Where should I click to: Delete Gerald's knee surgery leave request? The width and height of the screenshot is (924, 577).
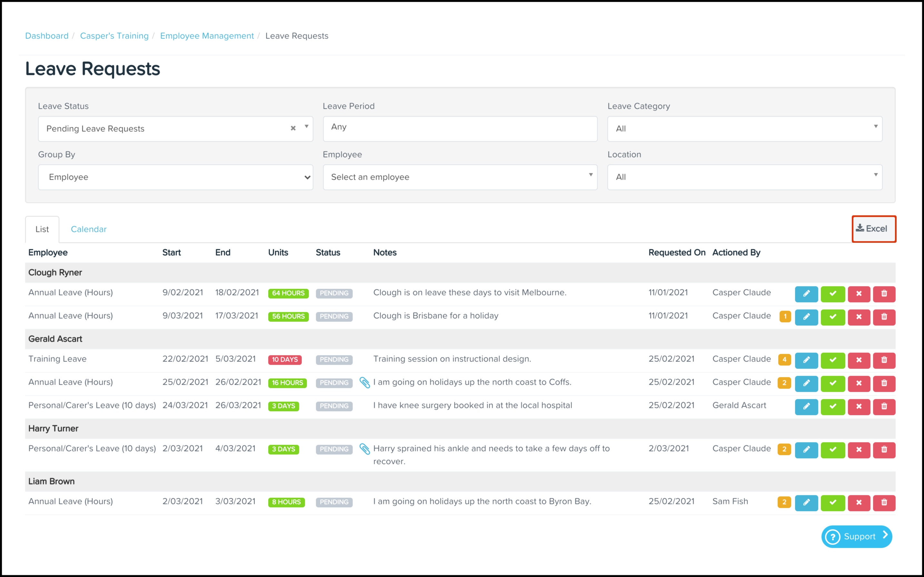[884, 407]
